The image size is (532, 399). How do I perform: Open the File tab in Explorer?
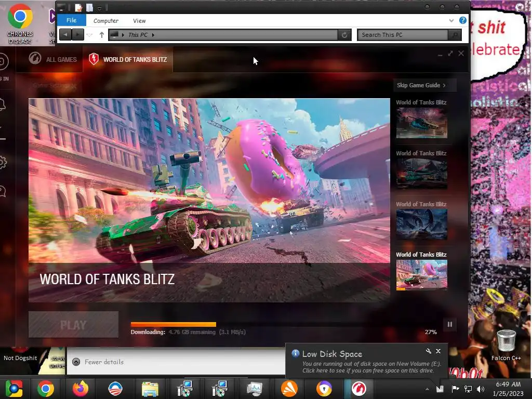71,20
